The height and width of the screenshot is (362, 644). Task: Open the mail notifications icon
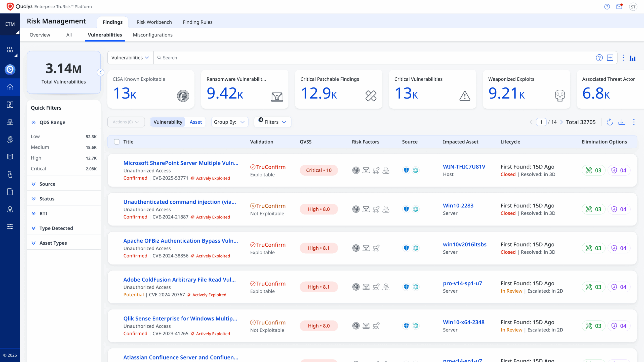(619, 7)
